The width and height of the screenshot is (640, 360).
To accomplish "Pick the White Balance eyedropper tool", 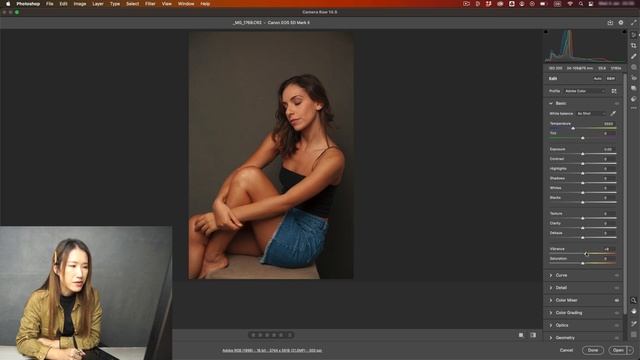I will (x=613, y=113).
